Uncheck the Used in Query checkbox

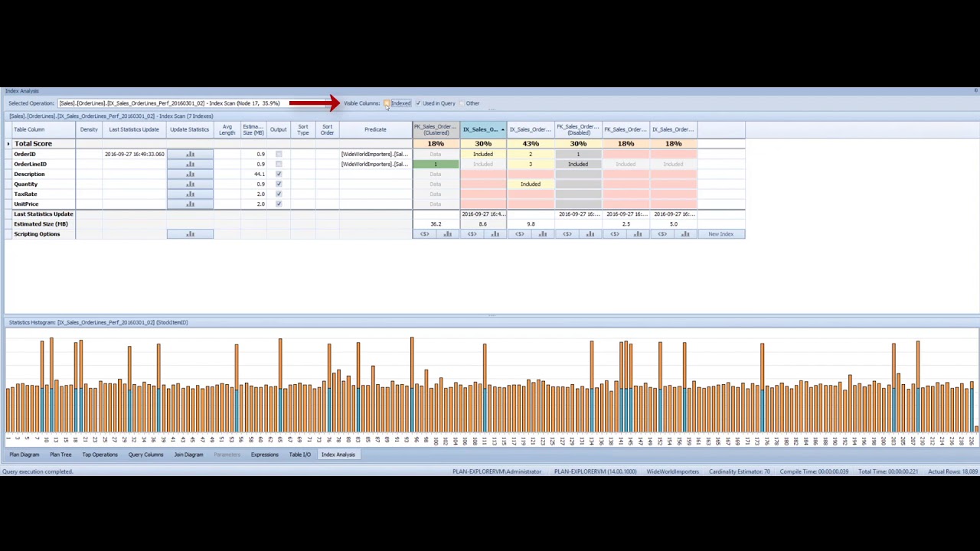(418, 103)
